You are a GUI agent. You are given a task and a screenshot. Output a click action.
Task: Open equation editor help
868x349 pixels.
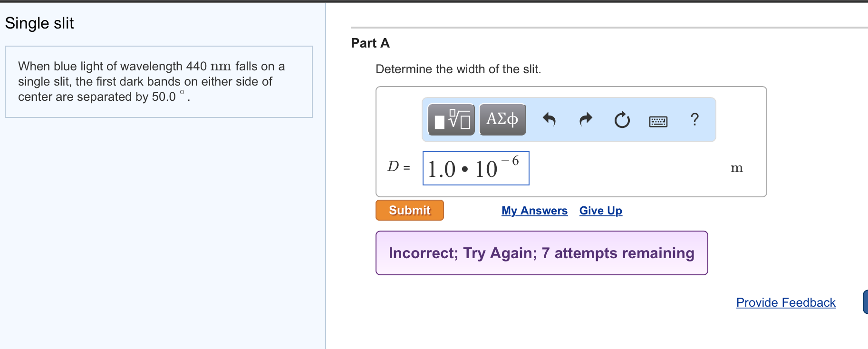point(694,120)
